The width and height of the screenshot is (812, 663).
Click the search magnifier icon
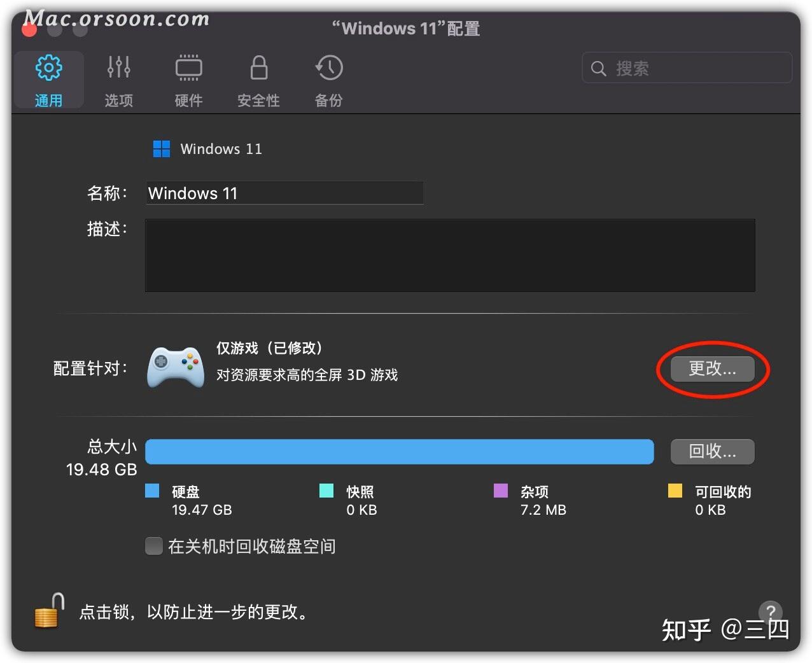click(x=598, y=68)
